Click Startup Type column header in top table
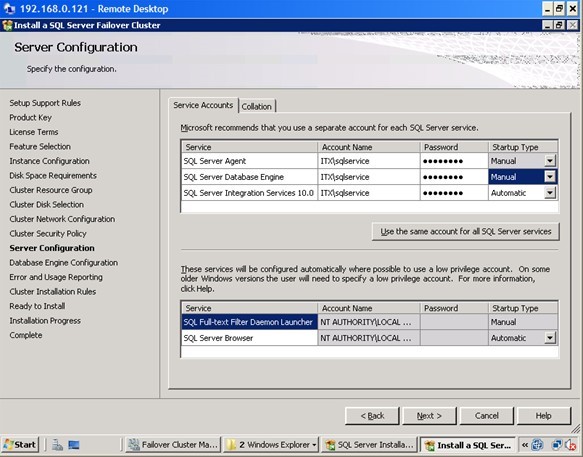This screenshot has height=457, width=583. pos(523,147)
